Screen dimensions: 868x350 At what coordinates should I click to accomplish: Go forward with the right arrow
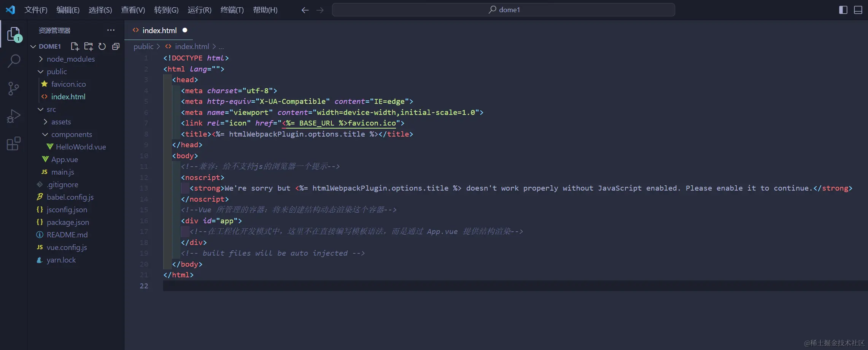320,10
